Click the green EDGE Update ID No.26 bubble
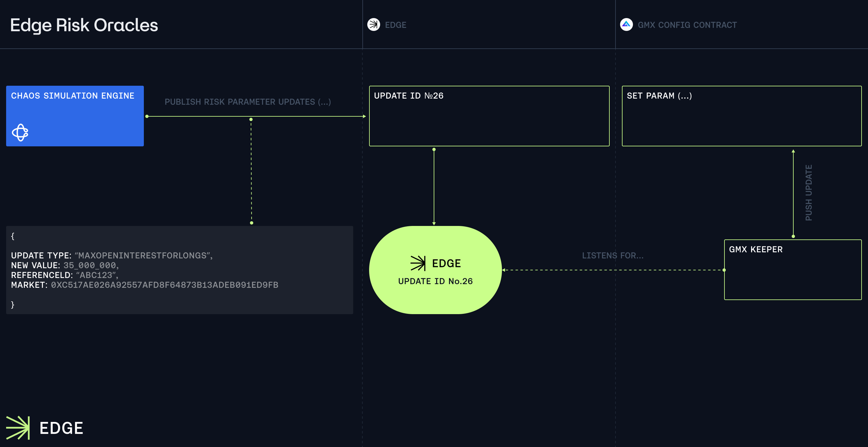Viewport: 868px width, 447px height. coord(435,270)
